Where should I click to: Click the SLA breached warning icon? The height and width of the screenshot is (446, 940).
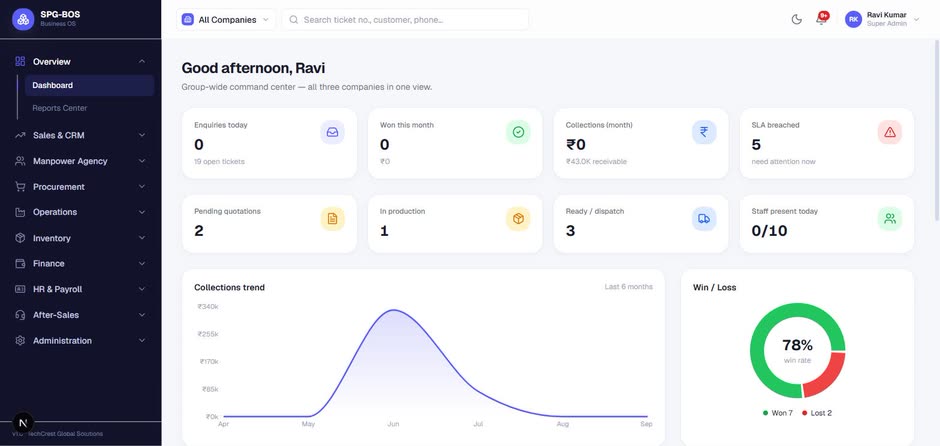click(x=890, y=132)
